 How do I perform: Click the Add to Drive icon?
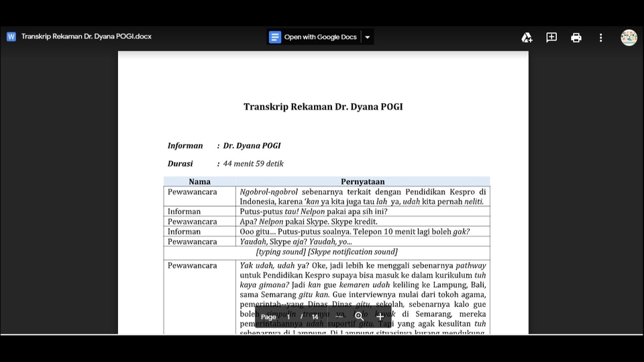click(527, 38)
